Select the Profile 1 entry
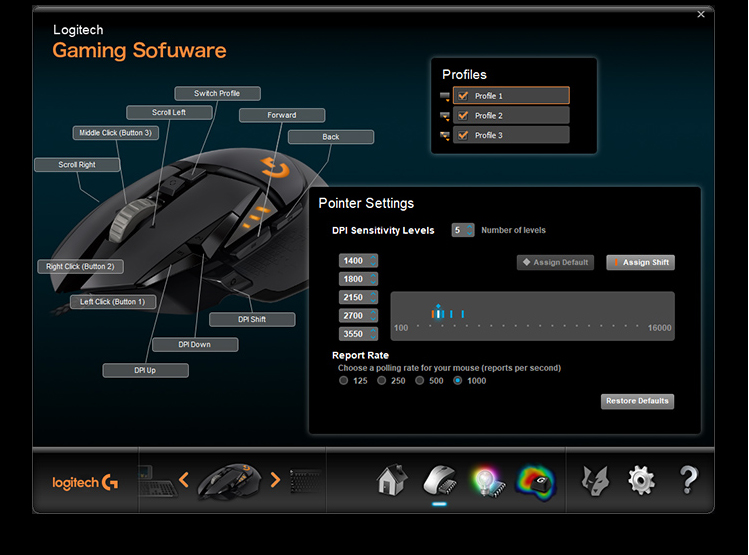The width and height of the screenshot is (749, 555). pyautogui.click(x=511, y=96)
